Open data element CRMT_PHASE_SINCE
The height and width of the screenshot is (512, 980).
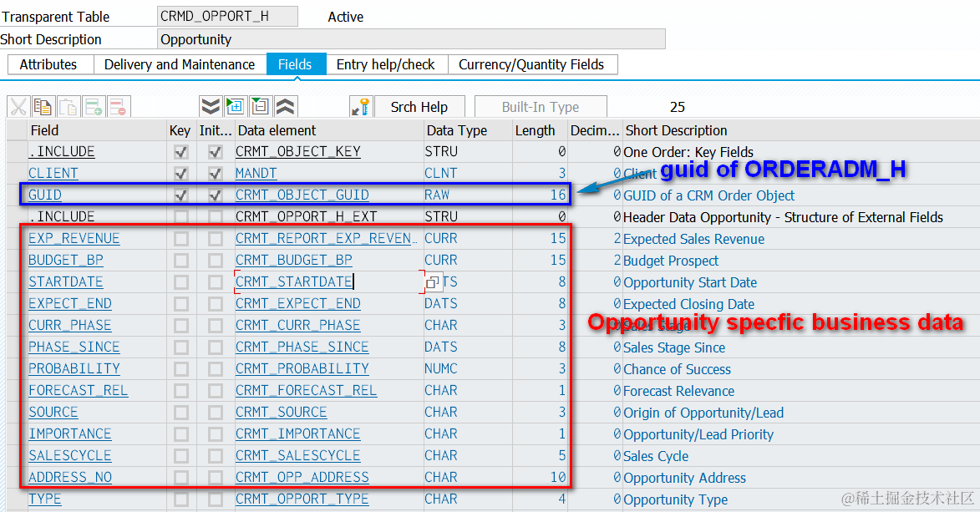pyautogui.click(x=302, y=347)
